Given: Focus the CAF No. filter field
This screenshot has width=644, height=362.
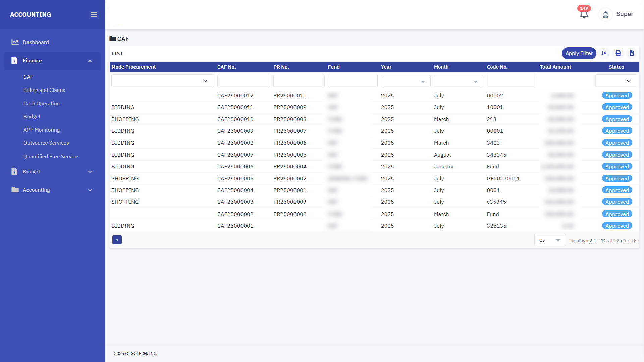Looking at the screenshot, I should pyautogui.click(x=244, y=81).
